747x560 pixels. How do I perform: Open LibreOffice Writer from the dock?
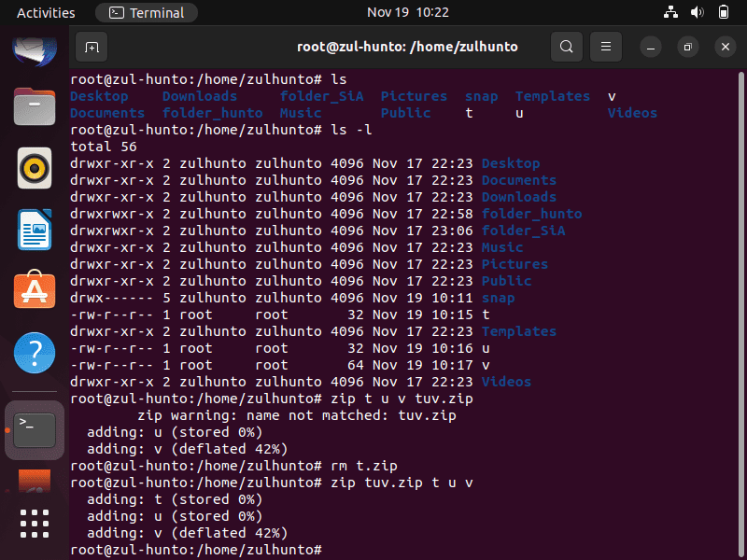(35, 230)
